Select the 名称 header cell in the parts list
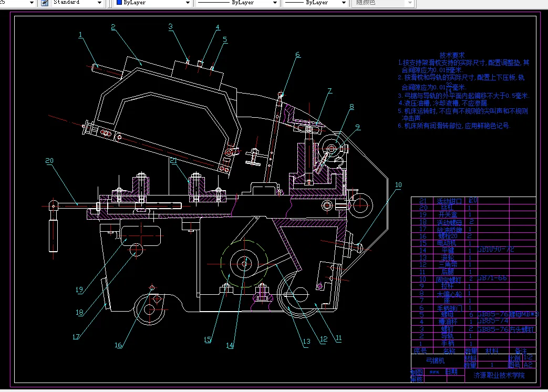 [449, 350]
